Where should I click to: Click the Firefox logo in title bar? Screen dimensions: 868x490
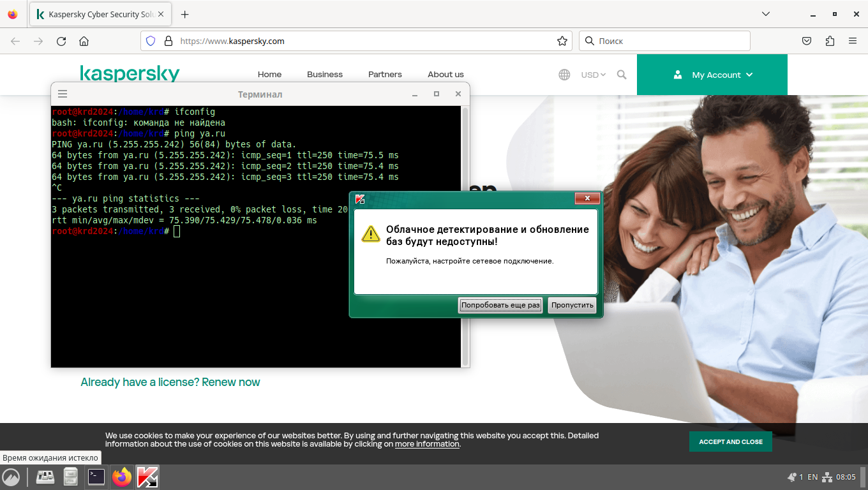(13, 14)
